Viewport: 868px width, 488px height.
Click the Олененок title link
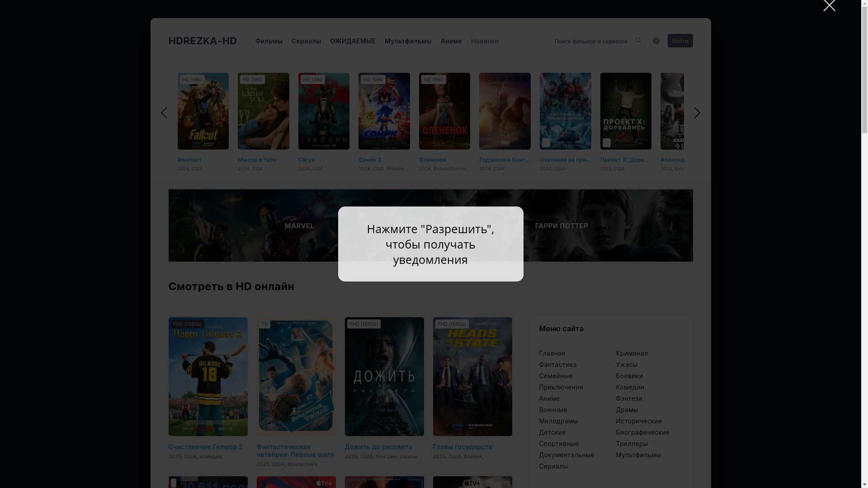coord(433,160)
